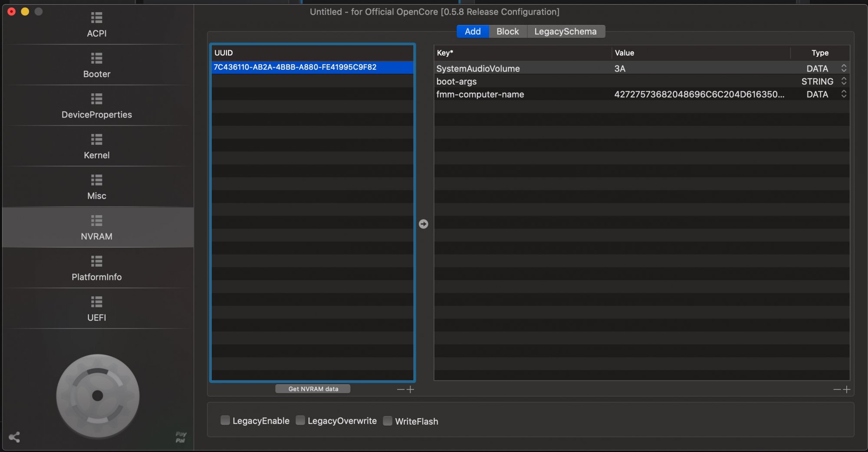
Task: Select the SystemAudioVolume key
Action: [478, 69]
